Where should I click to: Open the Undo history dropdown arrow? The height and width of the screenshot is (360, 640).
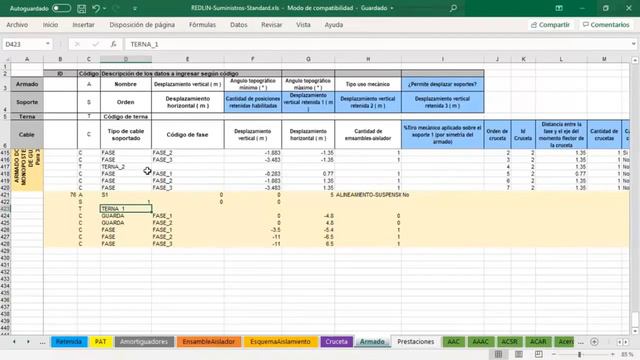(x=105, y=8)
